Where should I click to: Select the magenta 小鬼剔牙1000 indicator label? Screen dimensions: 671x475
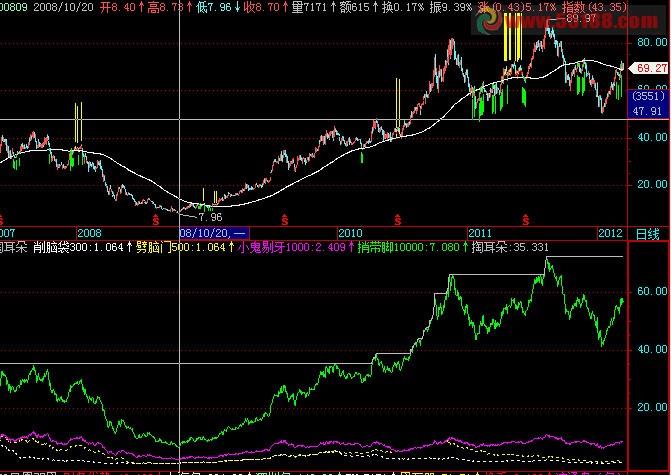tap(291, 247)
